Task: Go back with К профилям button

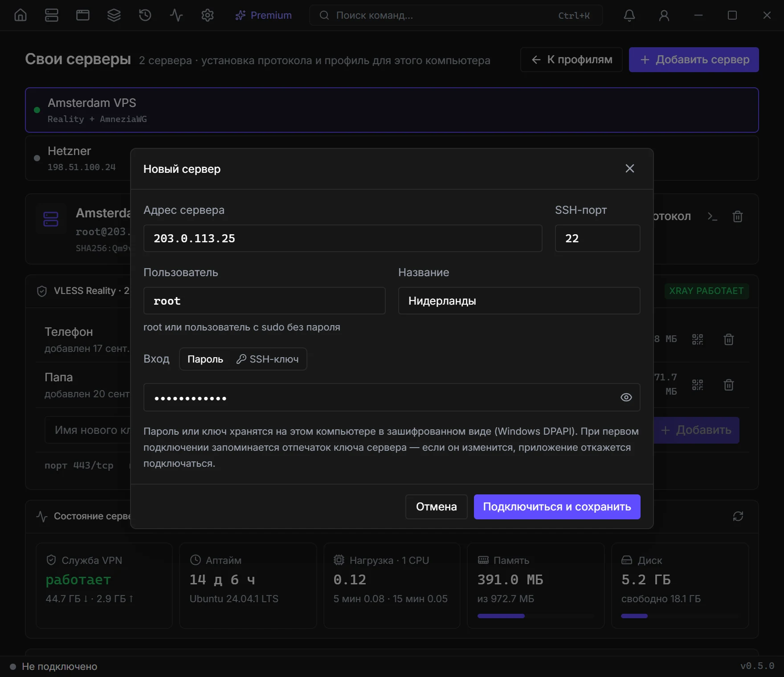Action: click(x=572, y=60)
